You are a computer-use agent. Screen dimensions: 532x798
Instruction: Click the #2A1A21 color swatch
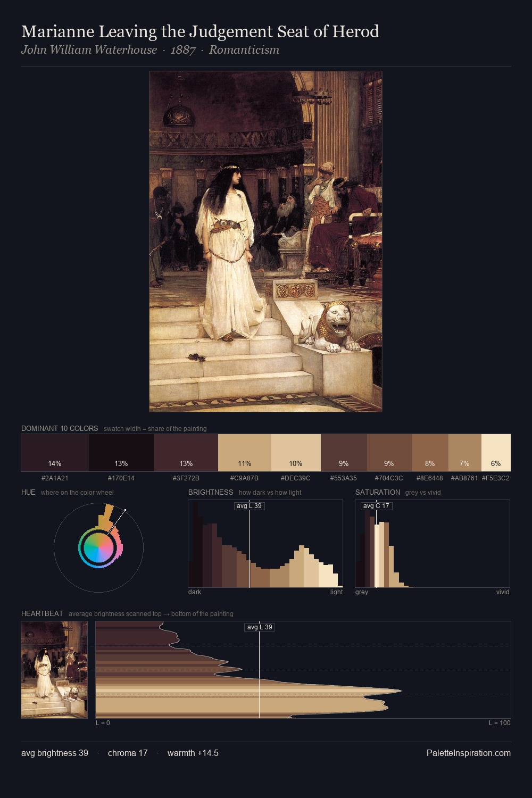click(x=55, y=453)
